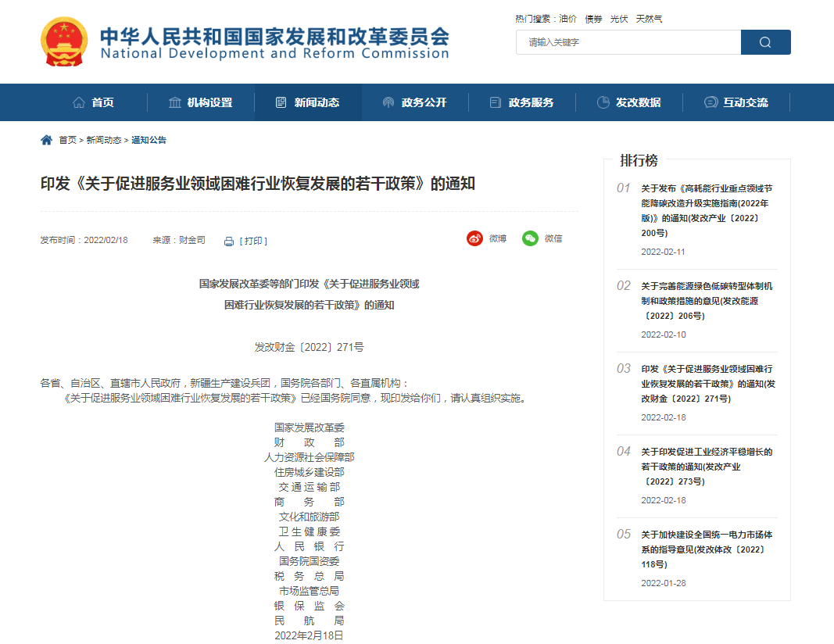Image resolution: width=834 pixels, height=644 pixels.
Task: Click the date 2022-01-28 in rankings
Action: pos(664,583)
